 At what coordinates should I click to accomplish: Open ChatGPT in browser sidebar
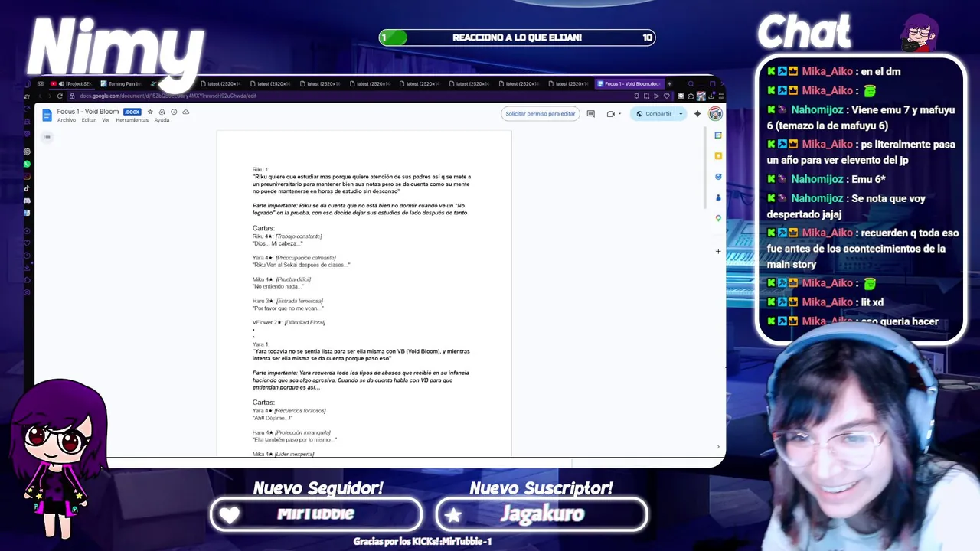(x=28, y=152)
